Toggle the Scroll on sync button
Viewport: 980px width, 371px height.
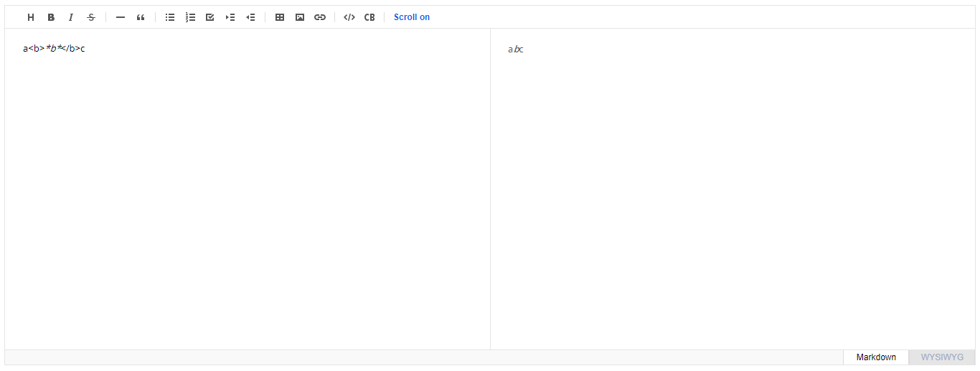click(x=412, y=17)
